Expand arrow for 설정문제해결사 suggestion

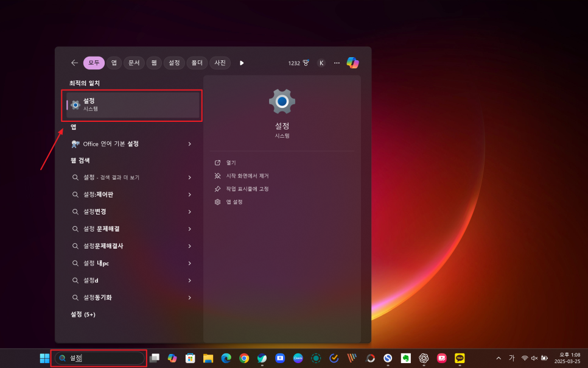click(190, 246)
